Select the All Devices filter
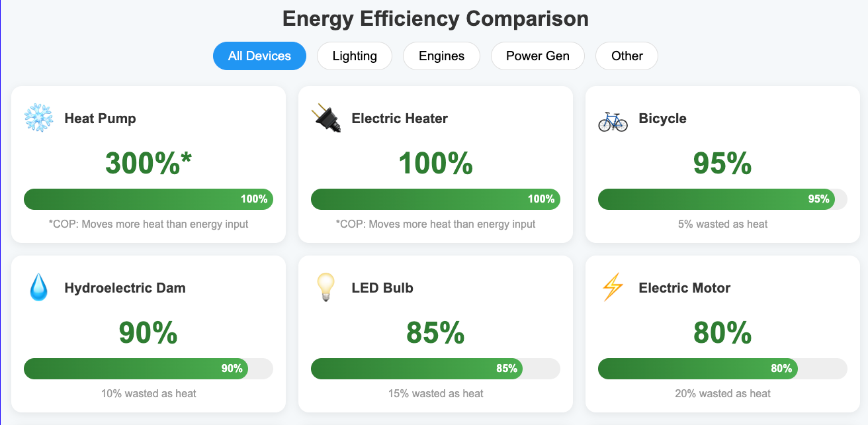Image resolution: width=868 pixels, height=425 pixels. (x=259, y=56)
